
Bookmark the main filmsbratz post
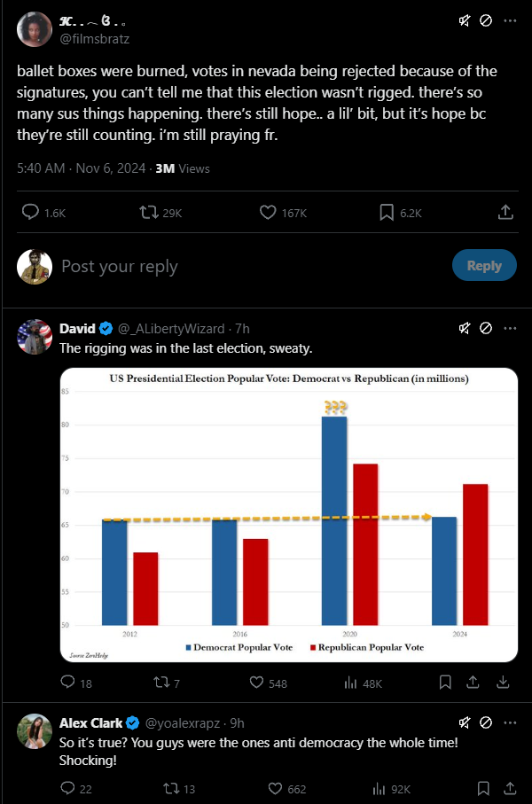pos(387,213)
